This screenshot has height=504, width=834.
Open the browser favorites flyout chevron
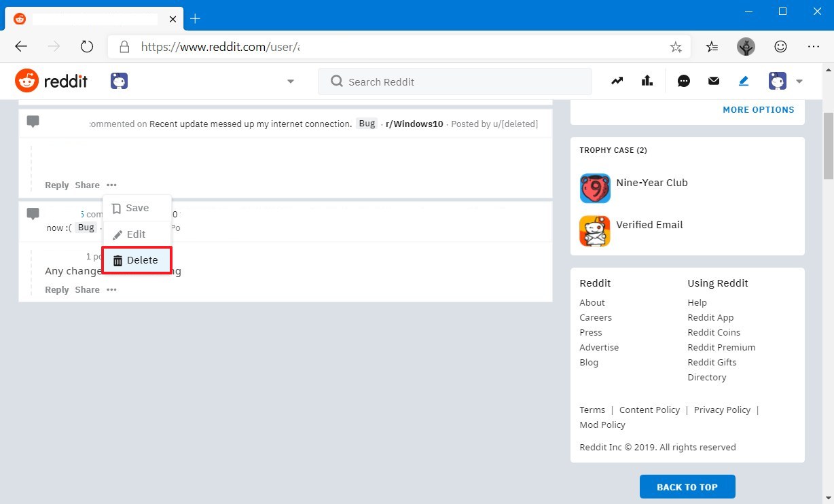coord(712,46)
